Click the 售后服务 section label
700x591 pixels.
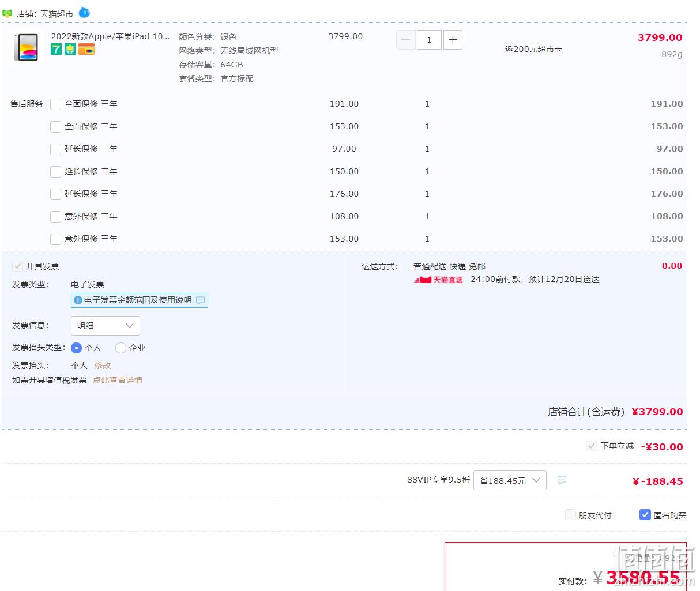click(x=27, y=104)
